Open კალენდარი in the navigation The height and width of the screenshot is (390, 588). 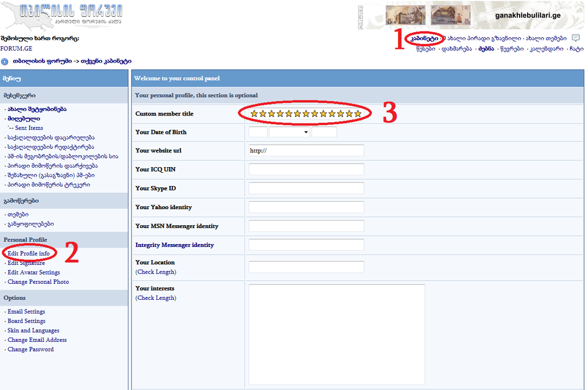pyautogui.click(x=547, y=49)
